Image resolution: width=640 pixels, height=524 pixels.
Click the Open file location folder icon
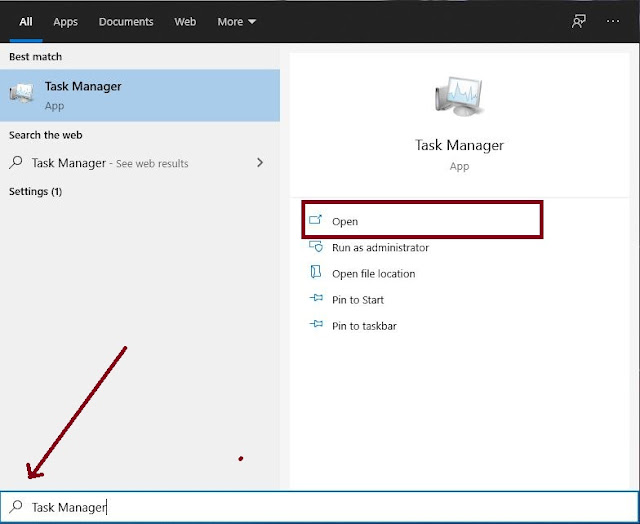pos(316,272)
